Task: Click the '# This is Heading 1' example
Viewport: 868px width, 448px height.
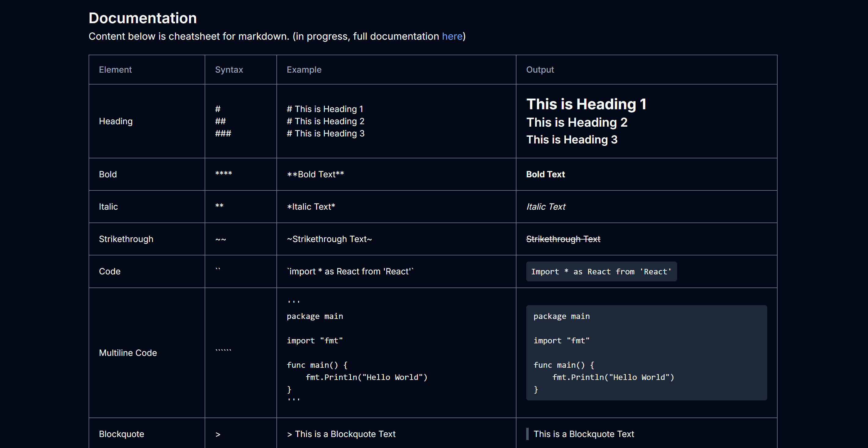Action: pyautogui.click(x=325, y=109)
